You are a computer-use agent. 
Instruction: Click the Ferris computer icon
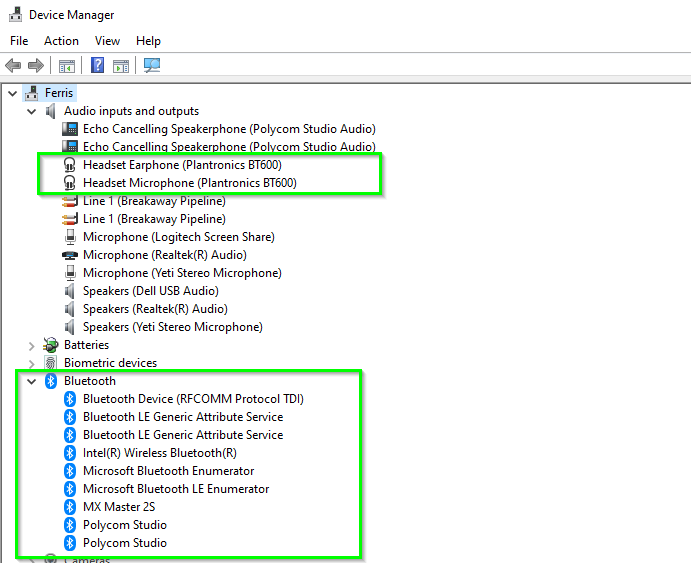[x=32, y=93]
